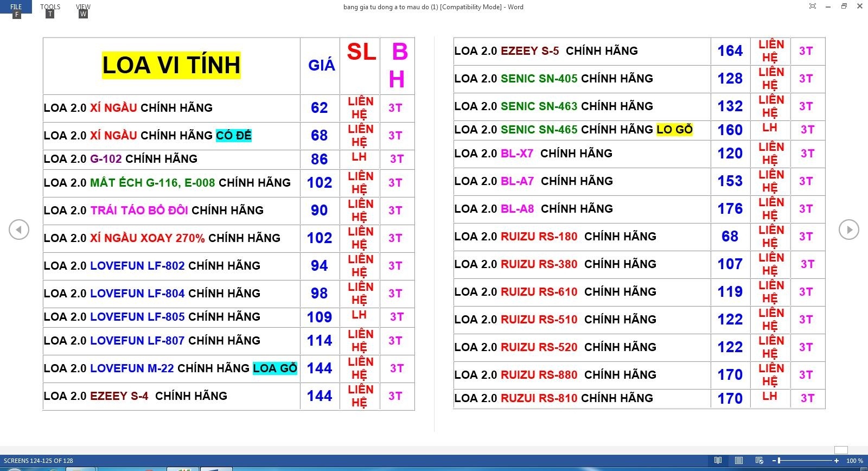
Task: Open the TOOLS menu
Action: pos(50,7)
